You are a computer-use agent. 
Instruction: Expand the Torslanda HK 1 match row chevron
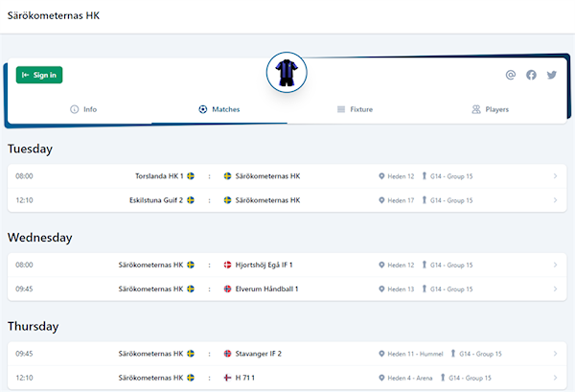tap(555, 176)
